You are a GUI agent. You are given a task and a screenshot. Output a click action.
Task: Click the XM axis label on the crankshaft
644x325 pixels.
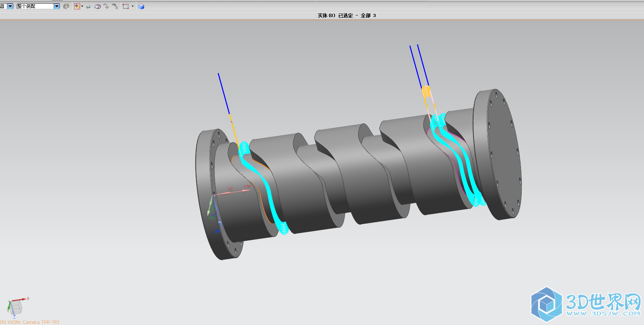(x=247, y=187)
